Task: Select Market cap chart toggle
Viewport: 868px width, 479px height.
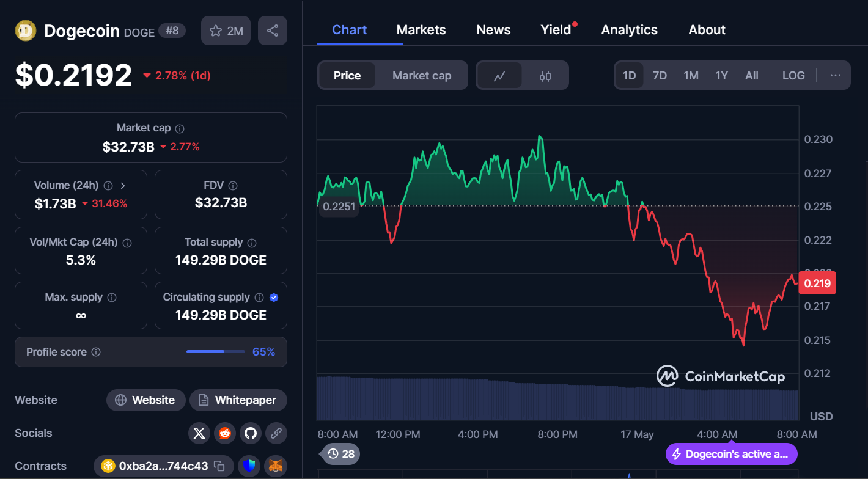Action: (x=422, y=76)
